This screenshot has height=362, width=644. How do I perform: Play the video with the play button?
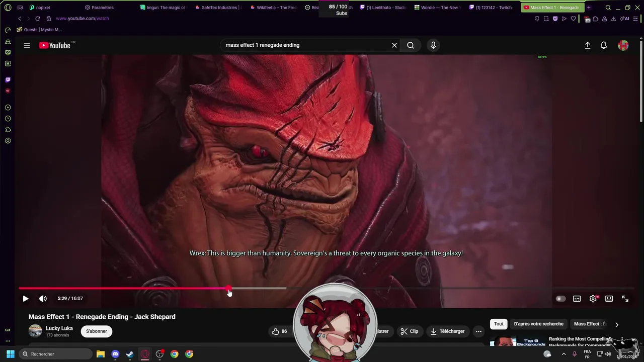pyautogui.click(x=26, y=299)
